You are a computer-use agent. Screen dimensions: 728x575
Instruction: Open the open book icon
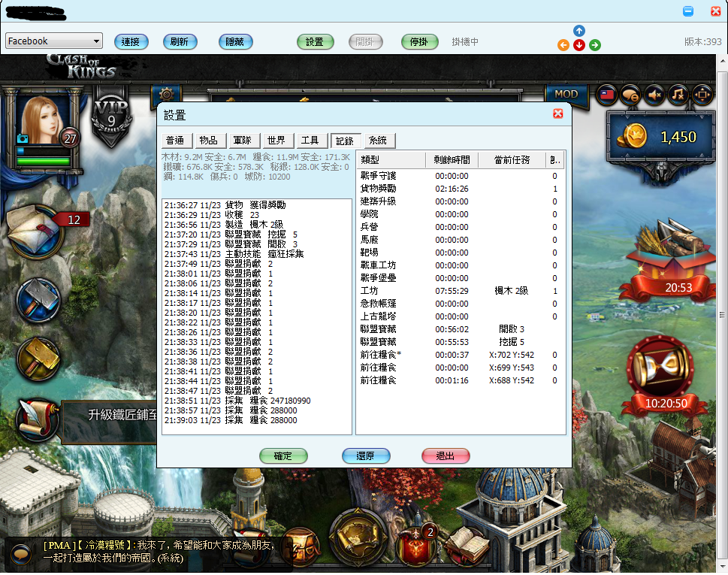click(x=469, y=544)
